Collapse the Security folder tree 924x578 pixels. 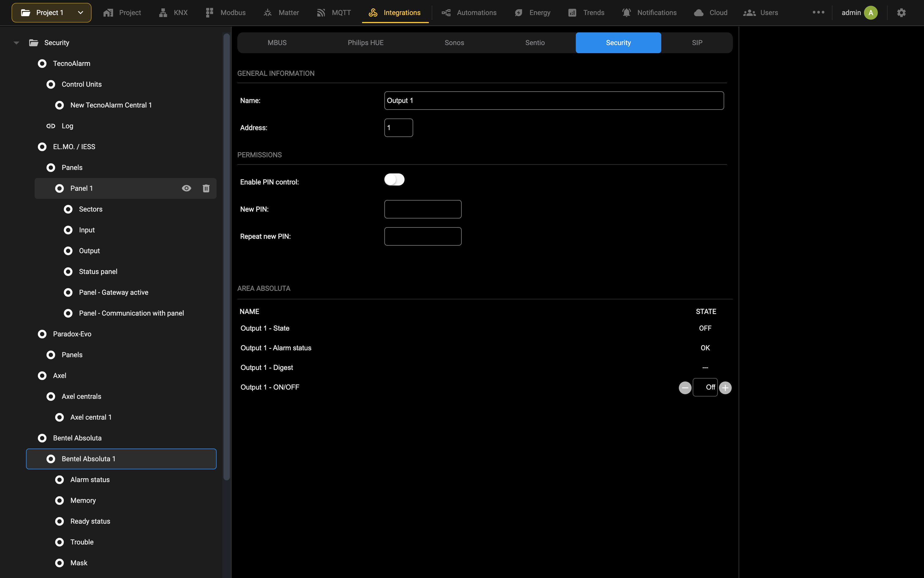pyautogui.click(x=16, y=43)
